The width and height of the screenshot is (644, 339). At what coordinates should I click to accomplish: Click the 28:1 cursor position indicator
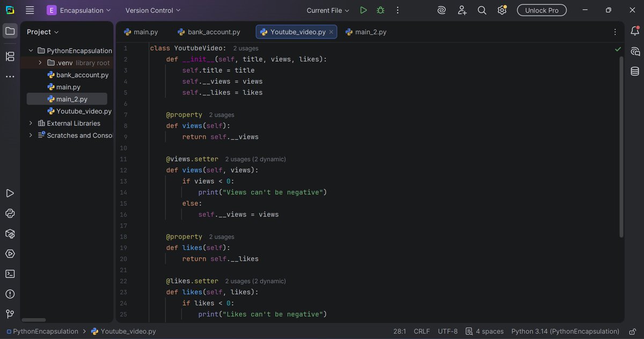[399, 331]
